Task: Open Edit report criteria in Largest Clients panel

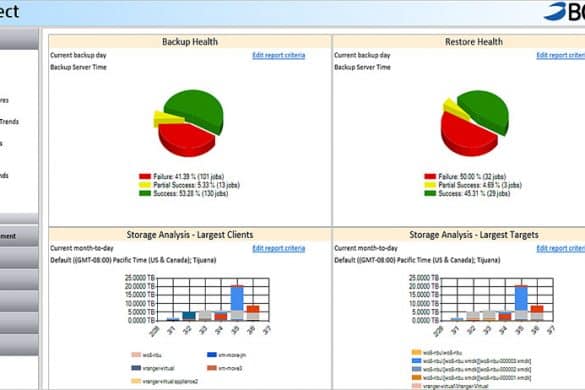Action: pyautogui.click(x=279, y=248)
